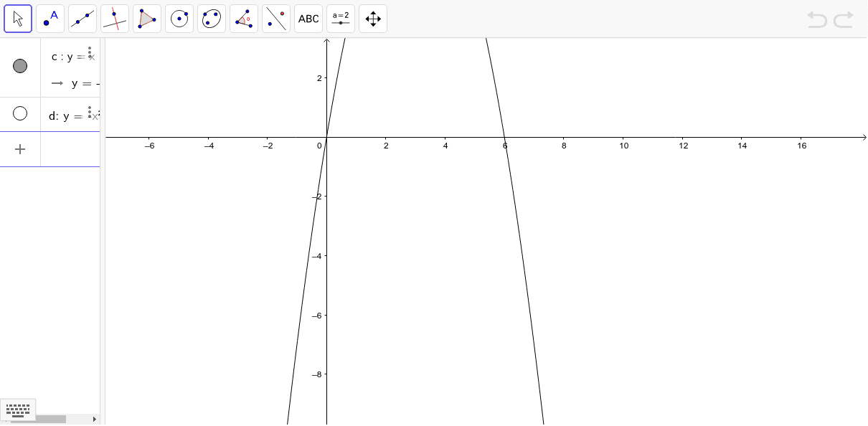Select the Point tool
This screenshot has height=426, width=868.
[x=50, y=19]
